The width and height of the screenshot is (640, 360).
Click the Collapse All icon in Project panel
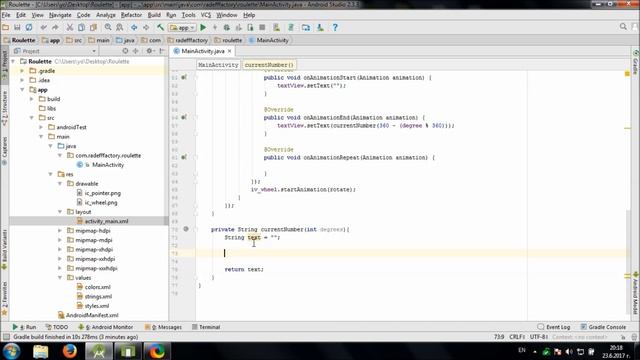[x=136, y=51]
